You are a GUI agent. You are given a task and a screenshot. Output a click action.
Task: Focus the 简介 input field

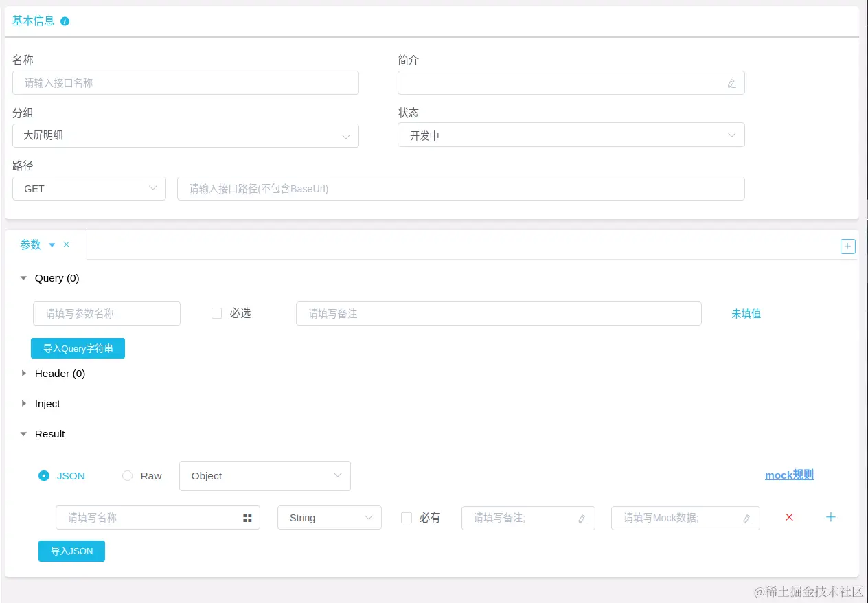pos(571,82)
